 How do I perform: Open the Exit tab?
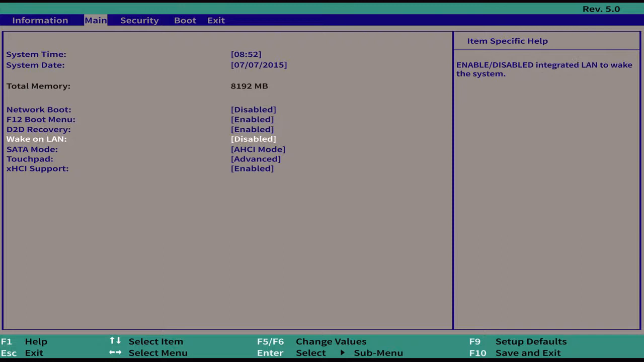(x=216, y=21)
